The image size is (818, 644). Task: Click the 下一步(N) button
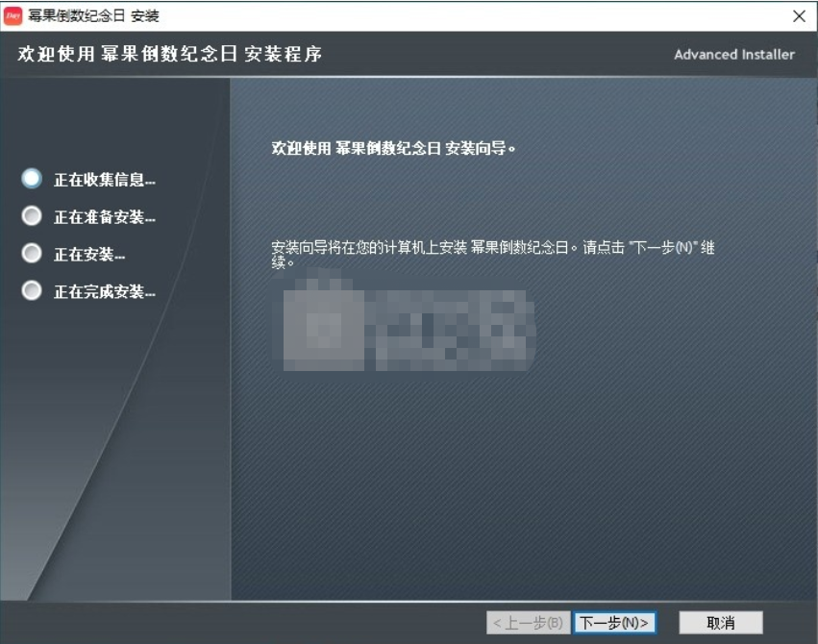coord(614,623)
